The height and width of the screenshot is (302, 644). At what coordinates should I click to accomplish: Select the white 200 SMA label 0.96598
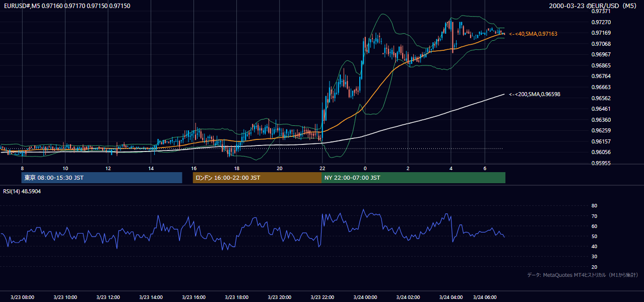tap(535, 94)
